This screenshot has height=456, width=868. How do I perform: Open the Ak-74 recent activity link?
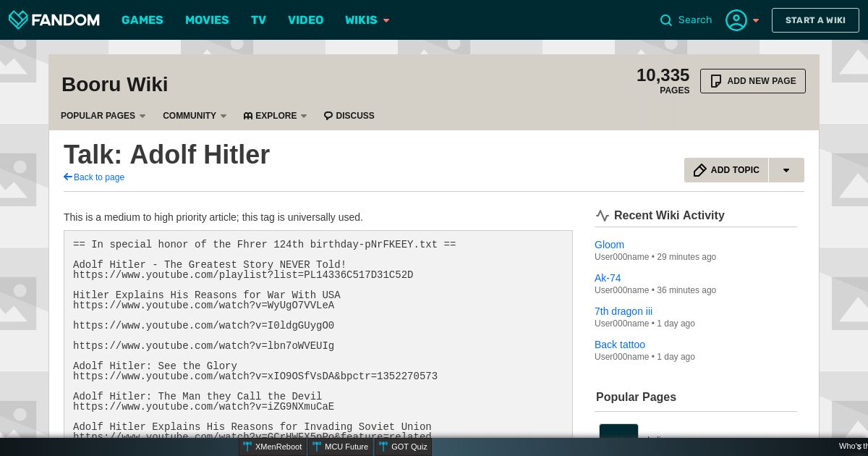coord(608,278)
